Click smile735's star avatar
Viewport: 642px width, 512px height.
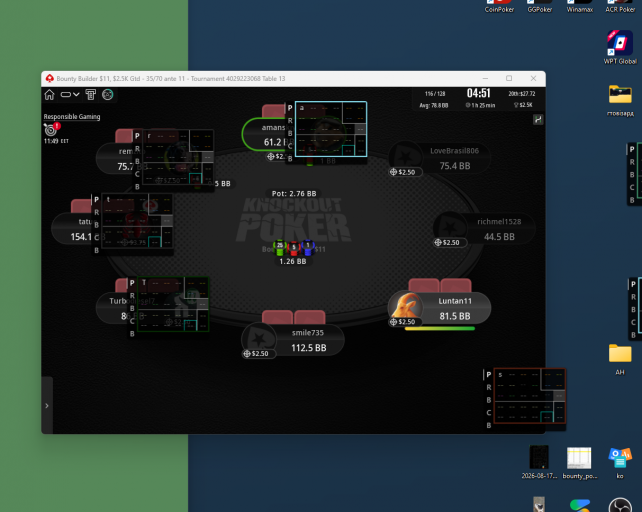point(259,338)
